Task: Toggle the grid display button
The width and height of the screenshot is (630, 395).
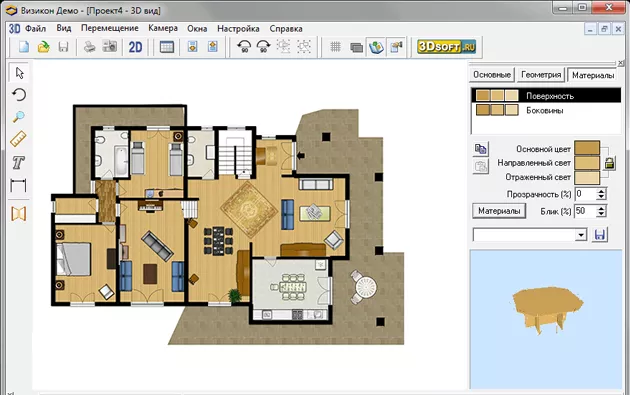Action: (336, 47)
